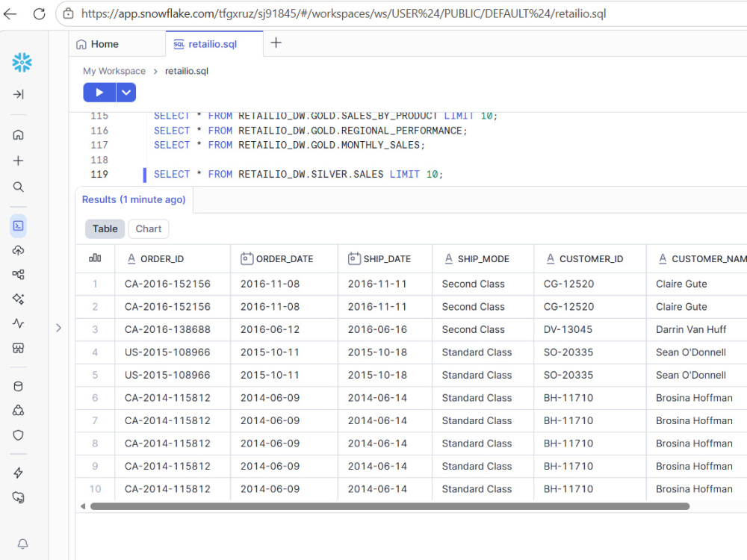Screen dimensions: 747x560
Task: Expand the collapsed side panel chevron
Action: 58,328
